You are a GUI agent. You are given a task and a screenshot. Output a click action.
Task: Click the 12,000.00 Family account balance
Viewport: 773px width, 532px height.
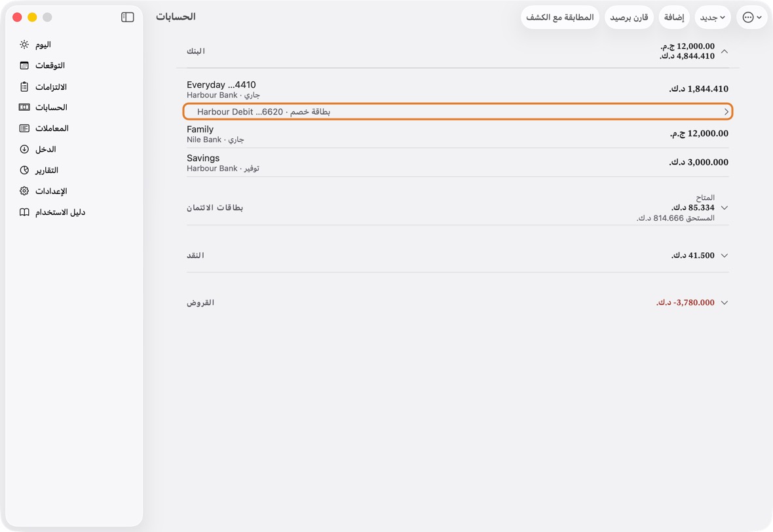699,134
